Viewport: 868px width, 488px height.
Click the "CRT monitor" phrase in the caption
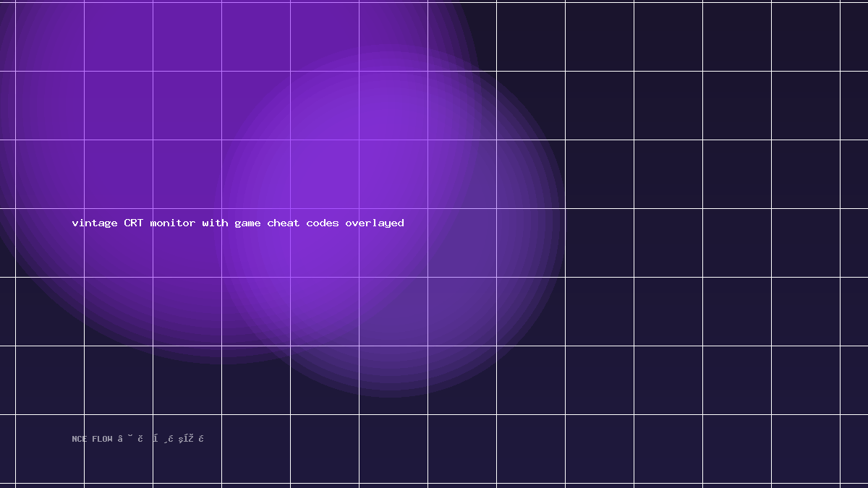coord(160,223)
